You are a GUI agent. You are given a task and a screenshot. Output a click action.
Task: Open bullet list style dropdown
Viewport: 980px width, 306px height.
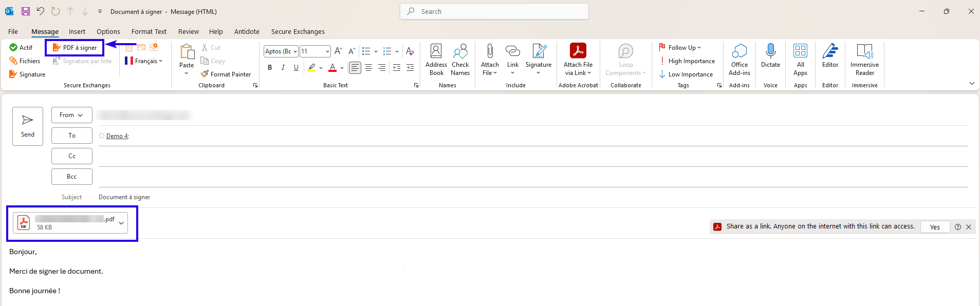(x=376, y=51)
